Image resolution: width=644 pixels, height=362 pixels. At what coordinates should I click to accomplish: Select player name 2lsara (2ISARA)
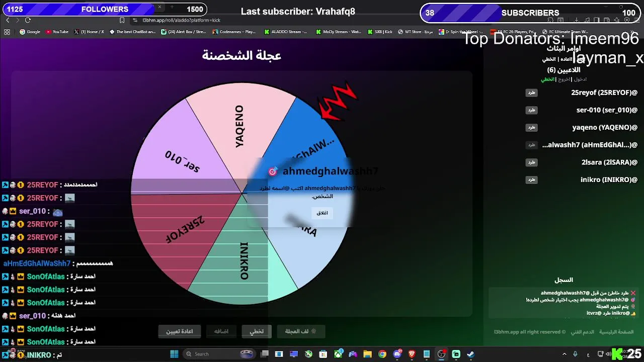click(x=609, y=162)
